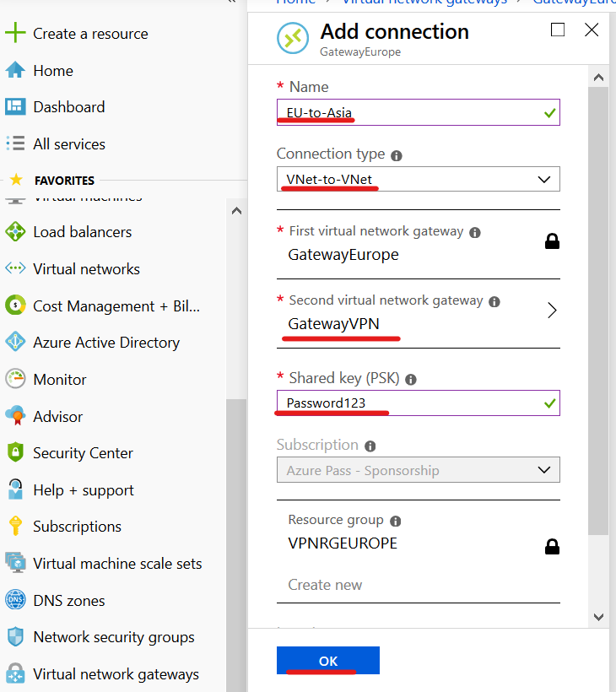Select Load balancers favorite
This screenshot has width=616, height=692.
click(83, 232)
